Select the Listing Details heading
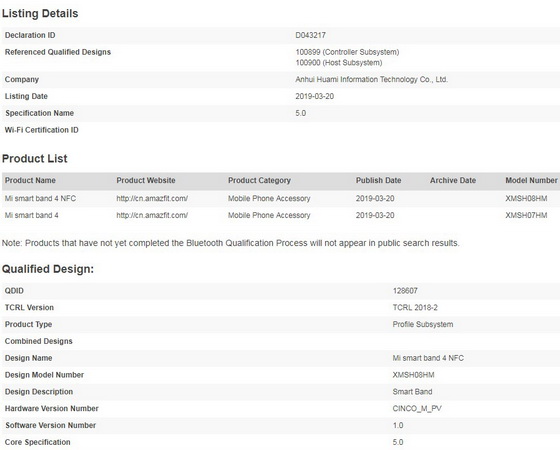The width and height of the screenshot is (560, 450). pos(40,13)
